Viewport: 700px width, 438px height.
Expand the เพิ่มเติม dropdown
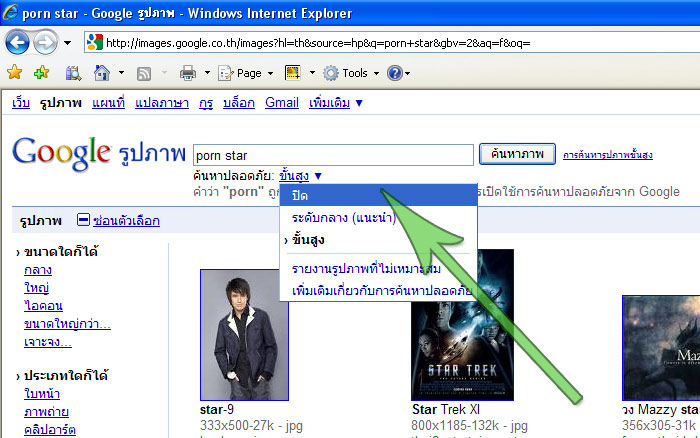336,103
